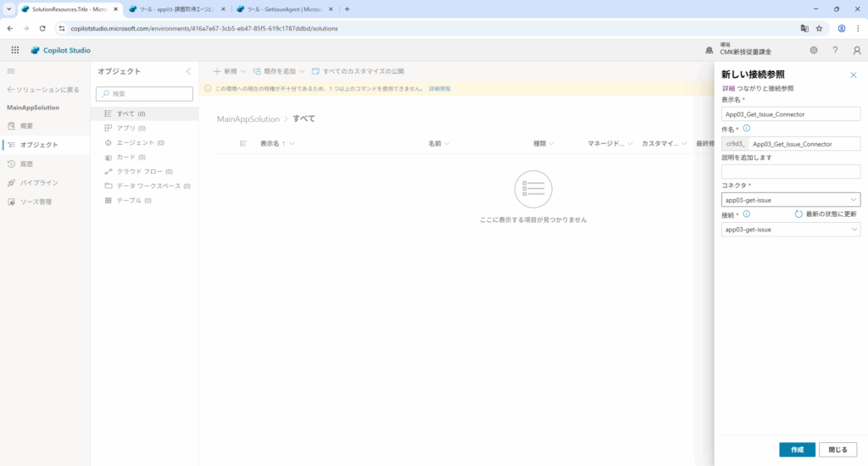Collapse the オブジェクト panel chevron
Screen dimensions: 868x466
[188, 72]
